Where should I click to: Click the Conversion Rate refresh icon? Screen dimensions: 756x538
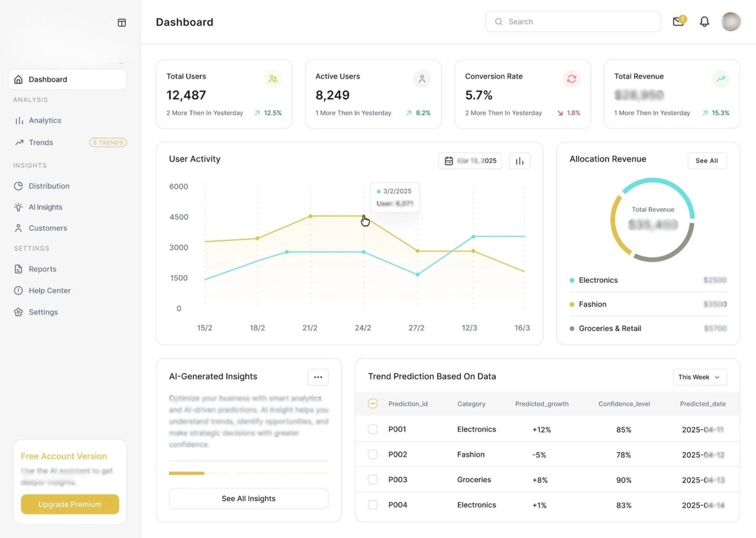[x=571, y=79]
